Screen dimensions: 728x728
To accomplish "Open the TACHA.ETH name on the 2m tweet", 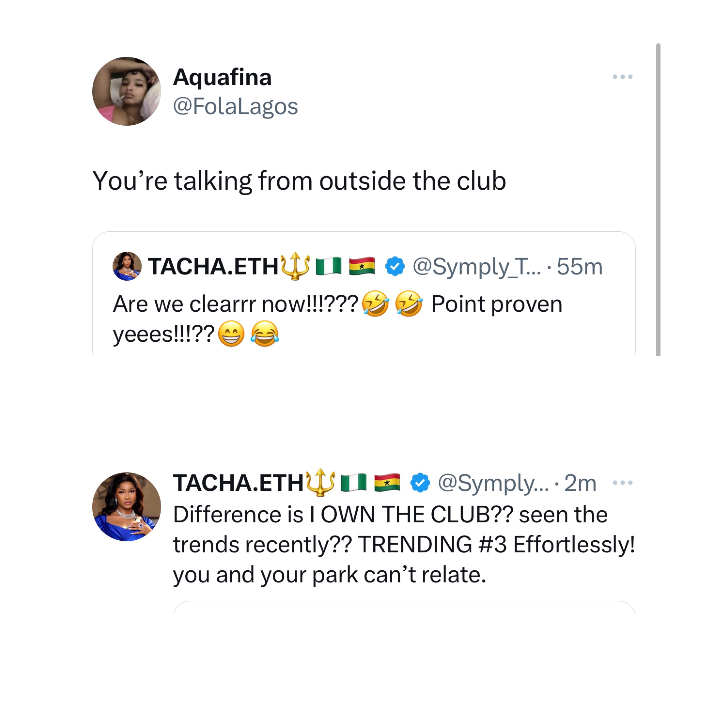I will [x=238, y=483].
